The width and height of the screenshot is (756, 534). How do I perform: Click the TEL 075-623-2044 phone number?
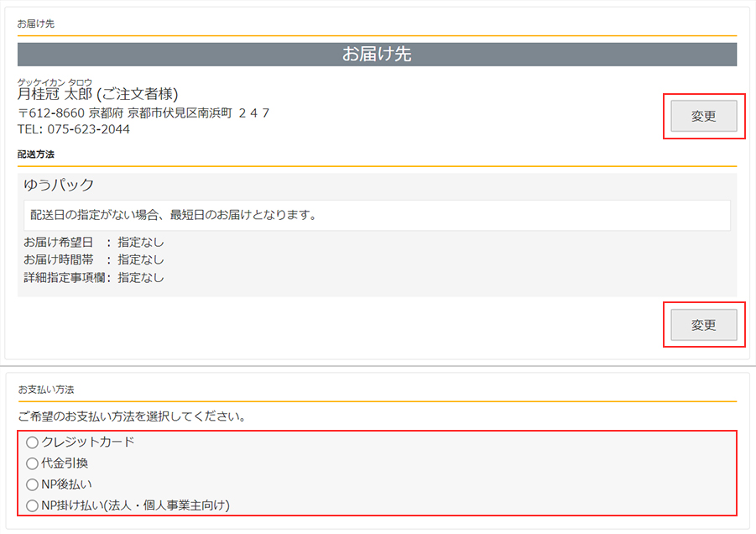click(74, 129)
